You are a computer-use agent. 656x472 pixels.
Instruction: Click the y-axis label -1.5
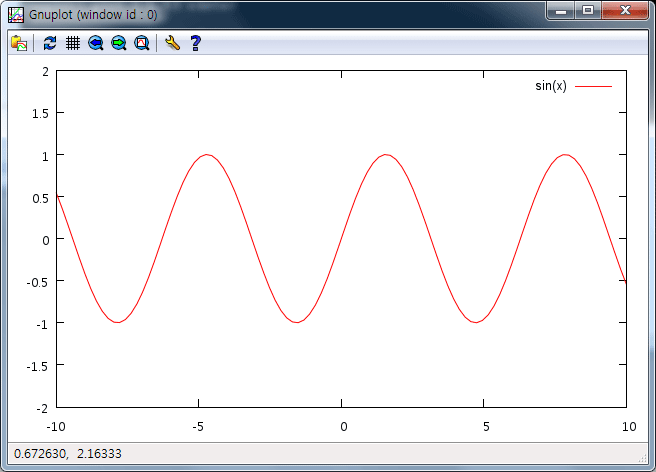point(37,367)
